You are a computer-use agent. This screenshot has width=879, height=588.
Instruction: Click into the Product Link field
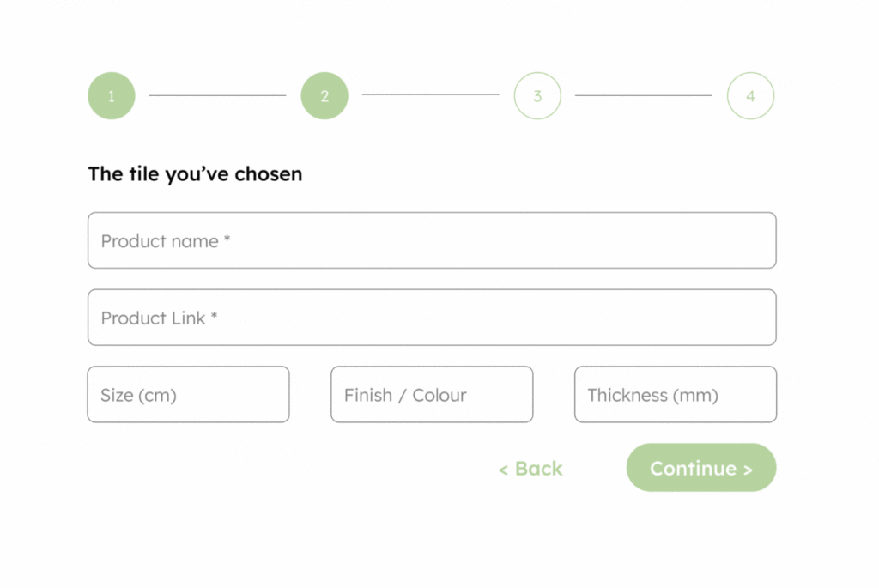432,318
